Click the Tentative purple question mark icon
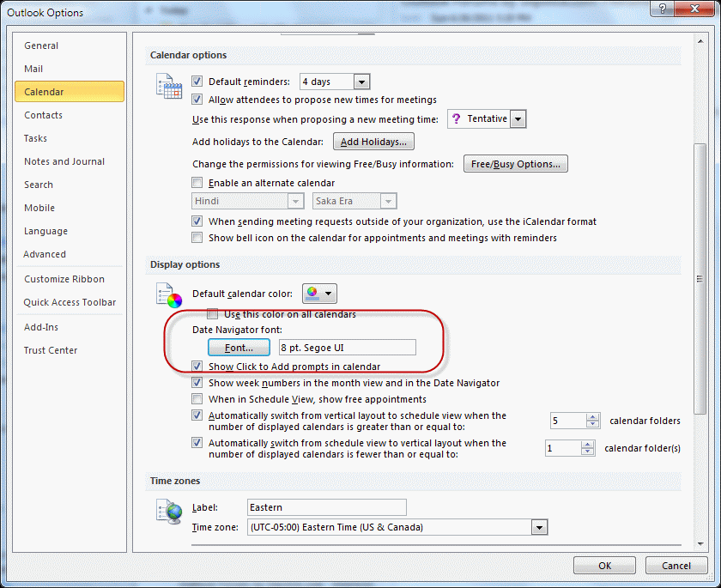Image resolution: width=721 pixels, height=588 pixels. click(456, 119)
